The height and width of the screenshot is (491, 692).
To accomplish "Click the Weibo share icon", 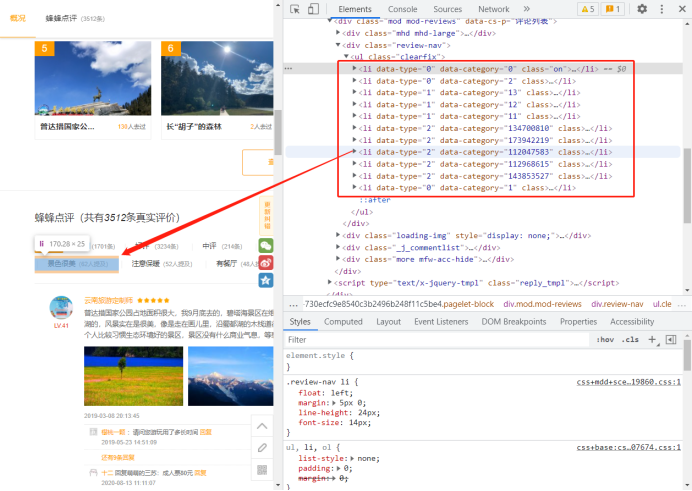I will (266, 263).
